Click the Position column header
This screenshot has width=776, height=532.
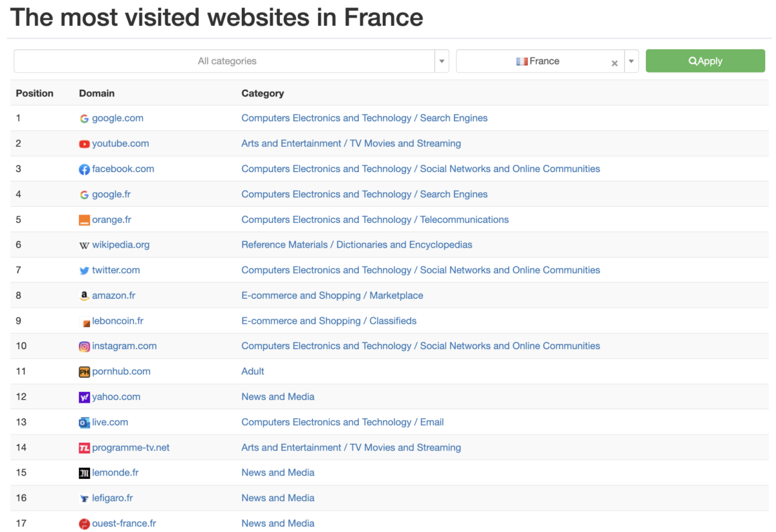tap(35, 93)
